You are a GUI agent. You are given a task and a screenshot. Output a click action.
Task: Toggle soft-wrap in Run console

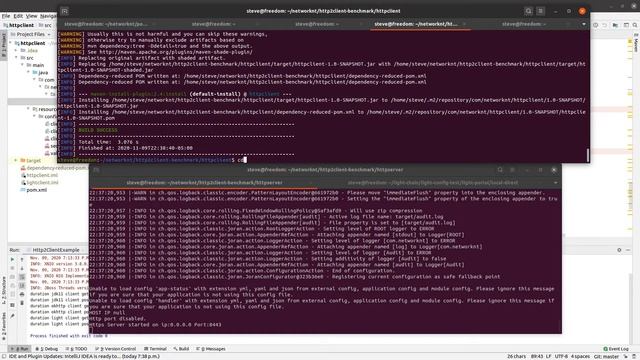tap(22, 277)
